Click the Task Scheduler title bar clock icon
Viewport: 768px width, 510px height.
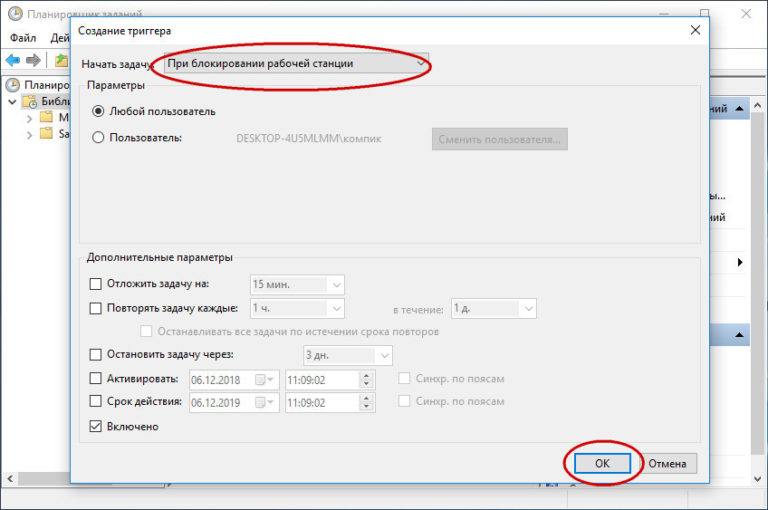(x=15, y=13)
